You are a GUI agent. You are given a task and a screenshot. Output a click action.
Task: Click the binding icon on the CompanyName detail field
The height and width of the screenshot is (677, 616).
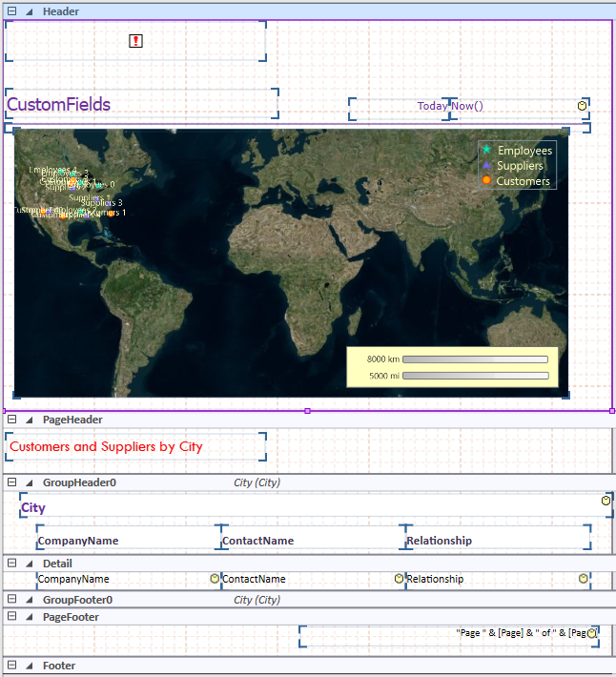click(x=215, y=579)
